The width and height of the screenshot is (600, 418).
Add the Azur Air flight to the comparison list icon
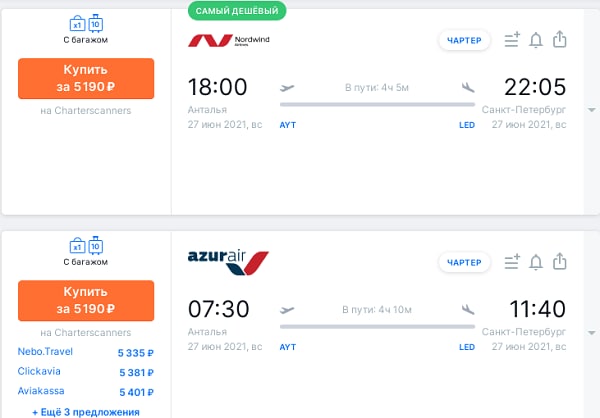[512, 262]
